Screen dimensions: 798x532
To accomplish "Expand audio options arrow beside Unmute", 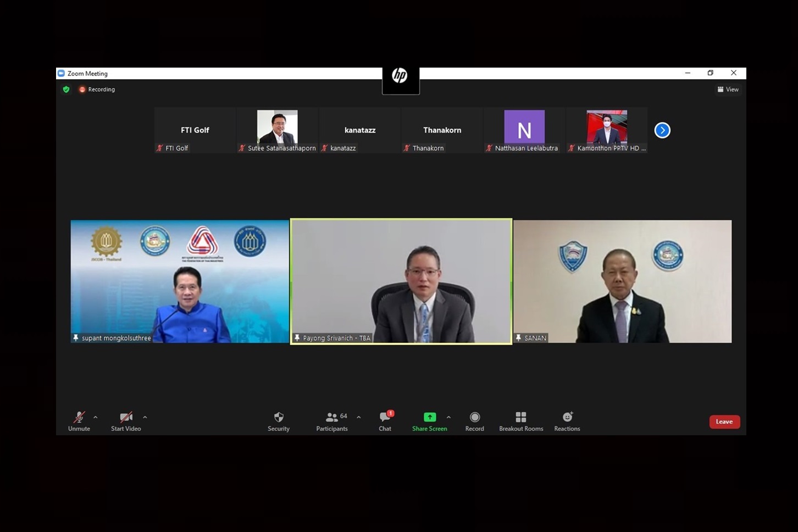I will coord(96,417).
